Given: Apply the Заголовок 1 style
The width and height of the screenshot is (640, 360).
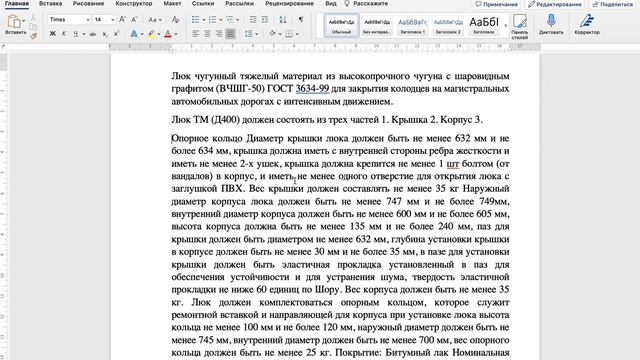Looking at the screenshot, I should tap(413, 26).
